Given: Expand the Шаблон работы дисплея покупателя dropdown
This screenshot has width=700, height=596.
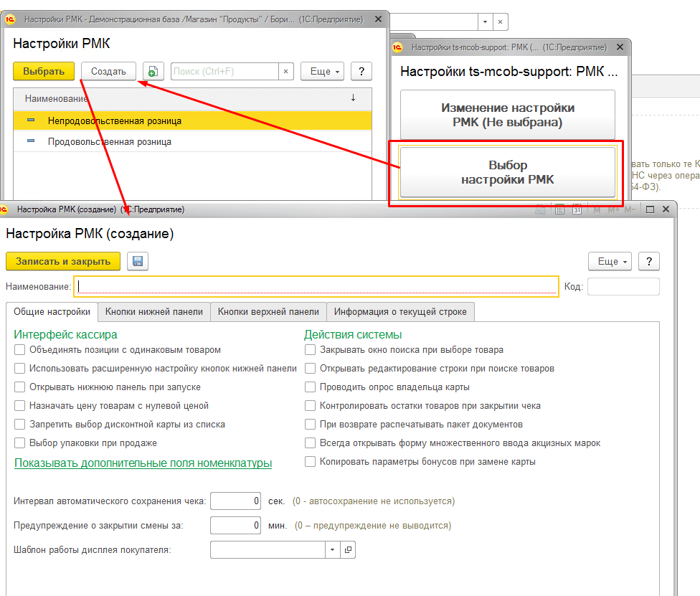Looking at the screenshot, I should pyautogui.click(x=332, y=549).
